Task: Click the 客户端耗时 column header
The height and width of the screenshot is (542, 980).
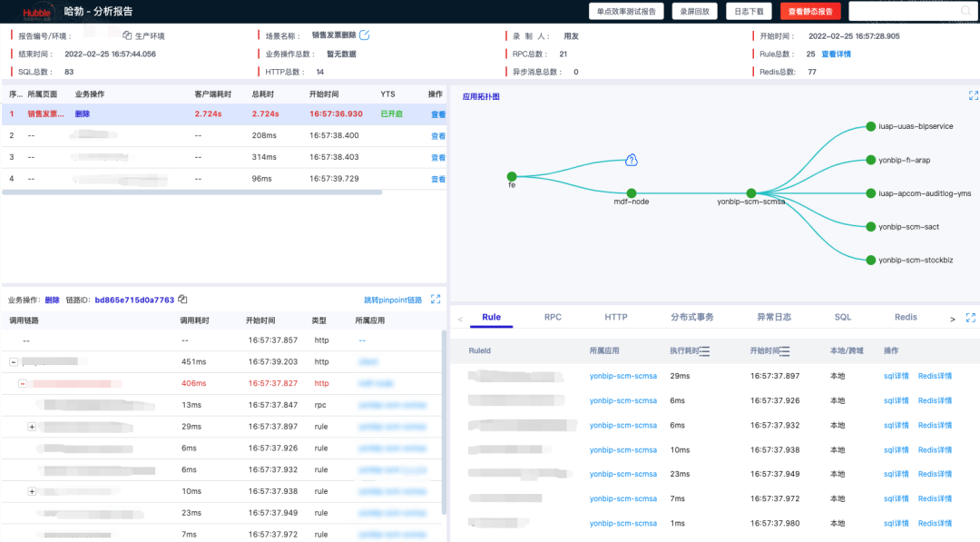Action: point(212,94)
